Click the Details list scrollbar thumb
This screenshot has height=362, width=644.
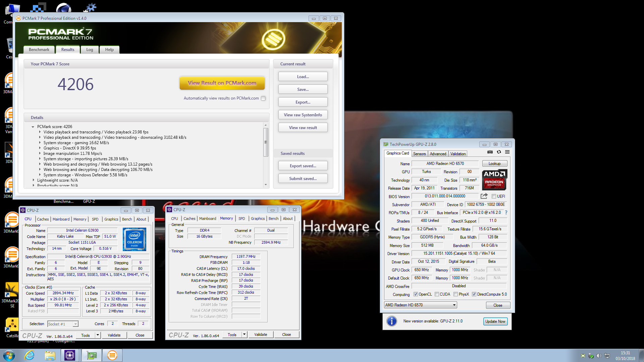[x=266, y=142]
